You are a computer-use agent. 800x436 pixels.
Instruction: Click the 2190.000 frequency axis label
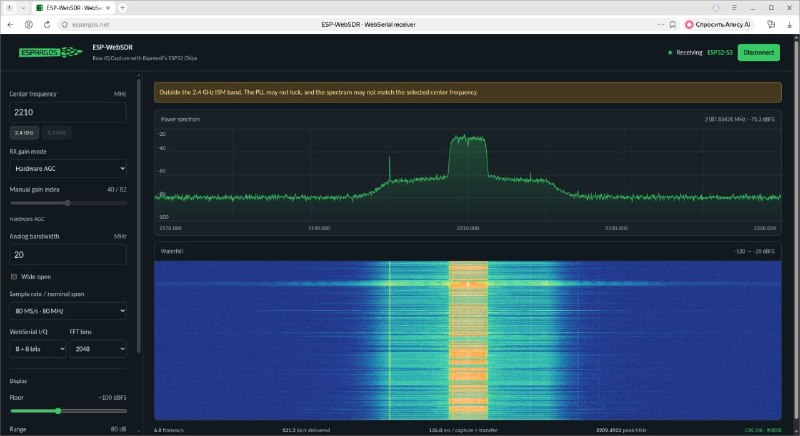click(319, 228)
